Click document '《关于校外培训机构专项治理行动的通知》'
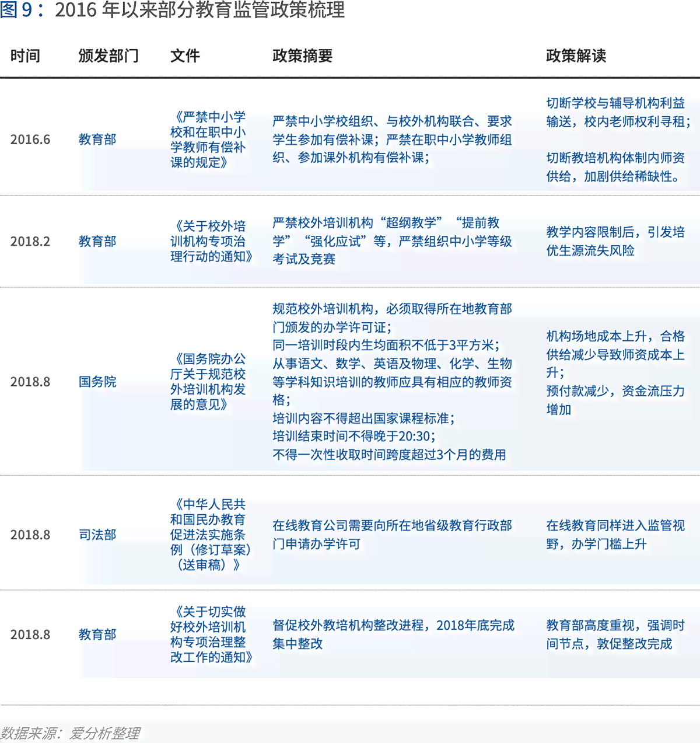This screenshot has height=743, width=700. tap(212, 241)
